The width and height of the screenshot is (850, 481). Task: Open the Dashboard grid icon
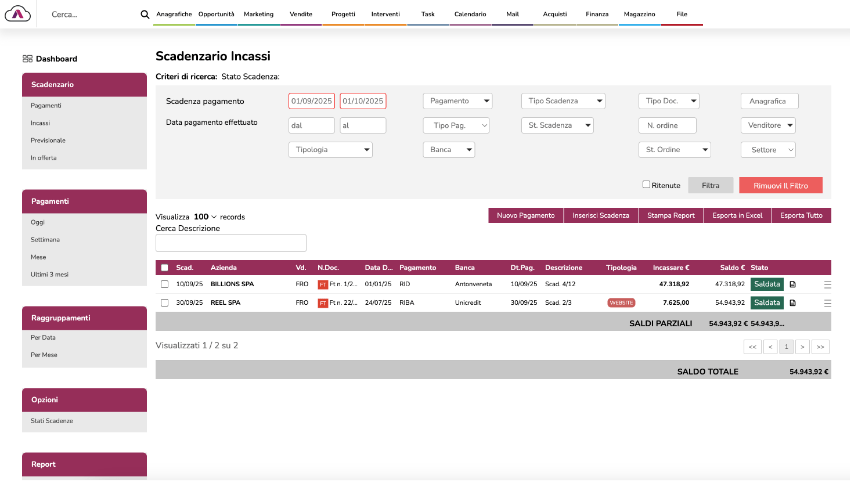[27, 59]
